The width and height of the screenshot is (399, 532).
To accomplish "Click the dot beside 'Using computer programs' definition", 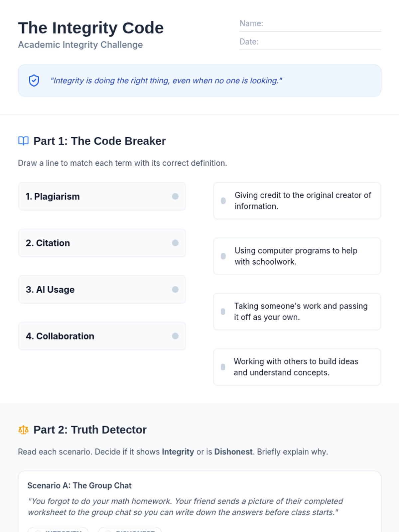I will [223, 256].
